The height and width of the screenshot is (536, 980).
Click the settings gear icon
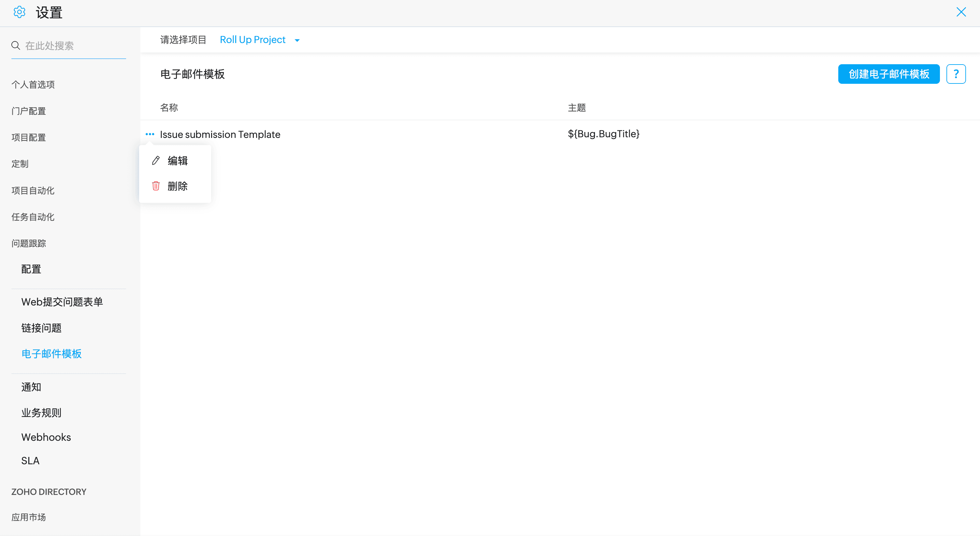pyautogui.click(x=20, y=12)
